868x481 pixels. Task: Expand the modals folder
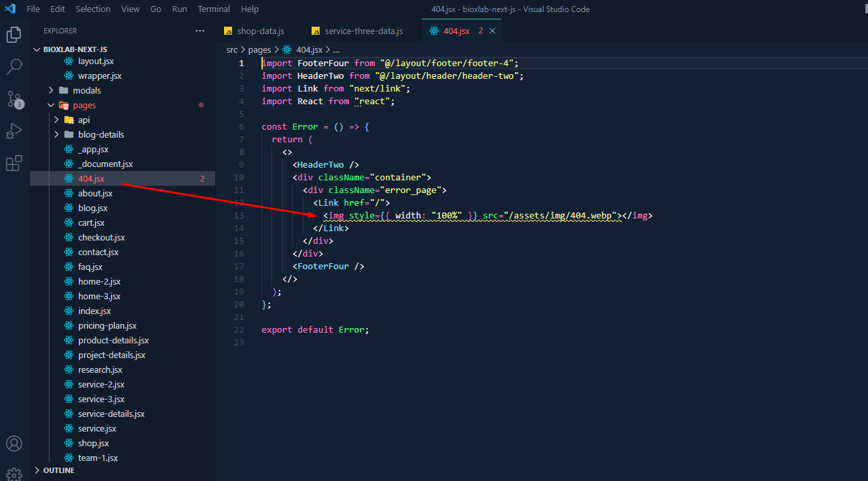point(86,90)
